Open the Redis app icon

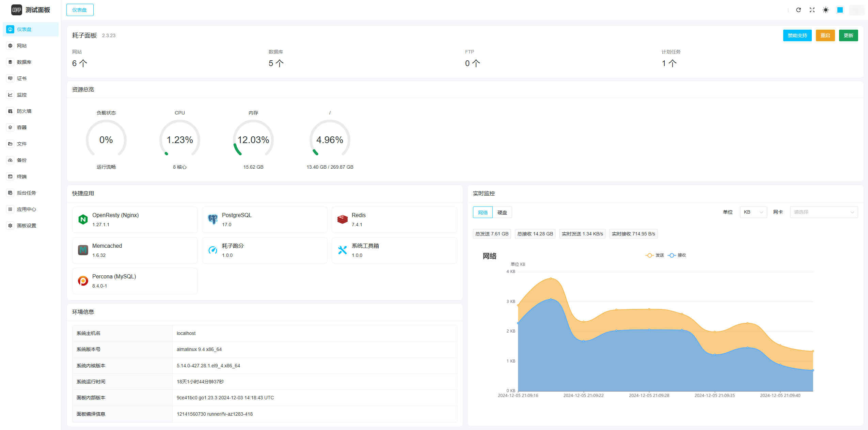pos(342,219)
